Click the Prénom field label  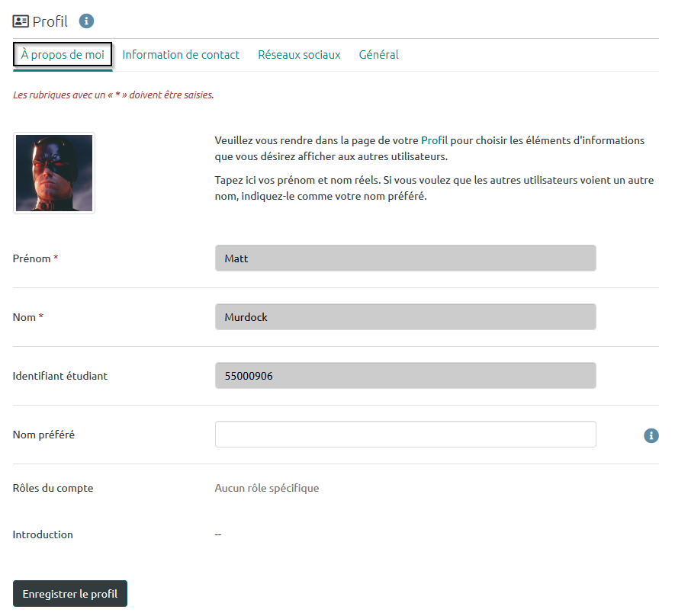32,258
